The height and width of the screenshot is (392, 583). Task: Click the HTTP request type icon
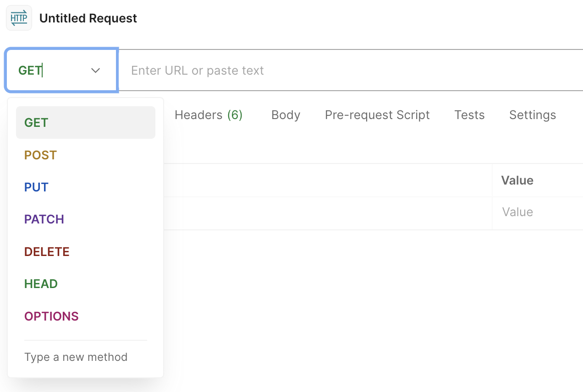[19, 18]
